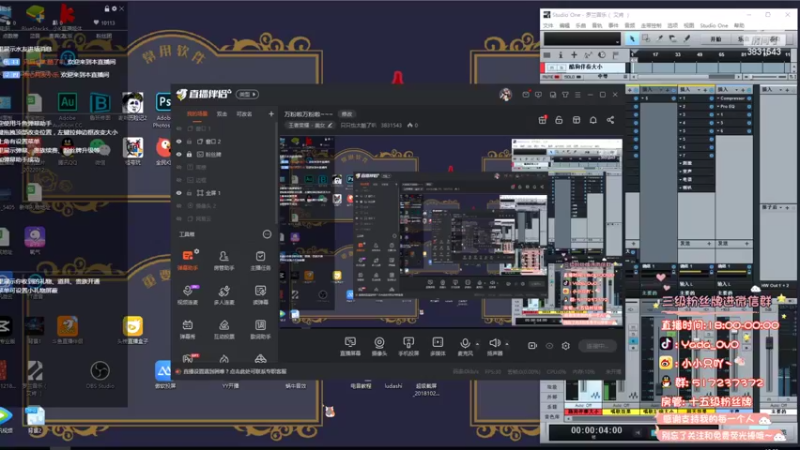800x450 pixels.
Task: Click the track inspector 'i' icon in Studio One
Action: point(560,55)
